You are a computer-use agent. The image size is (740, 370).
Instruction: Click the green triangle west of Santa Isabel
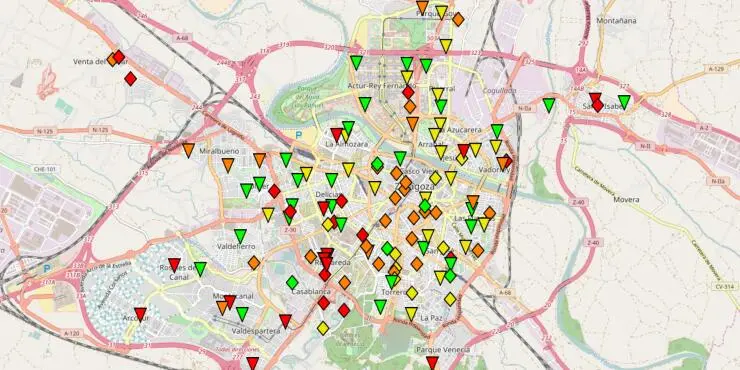[548, 105]
